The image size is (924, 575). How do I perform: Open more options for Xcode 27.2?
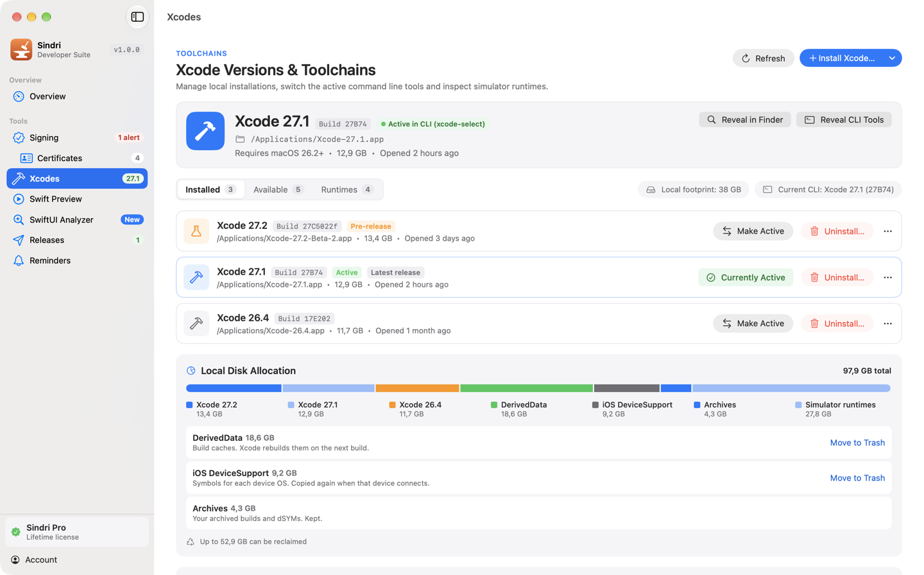click(x=887, y=231)
